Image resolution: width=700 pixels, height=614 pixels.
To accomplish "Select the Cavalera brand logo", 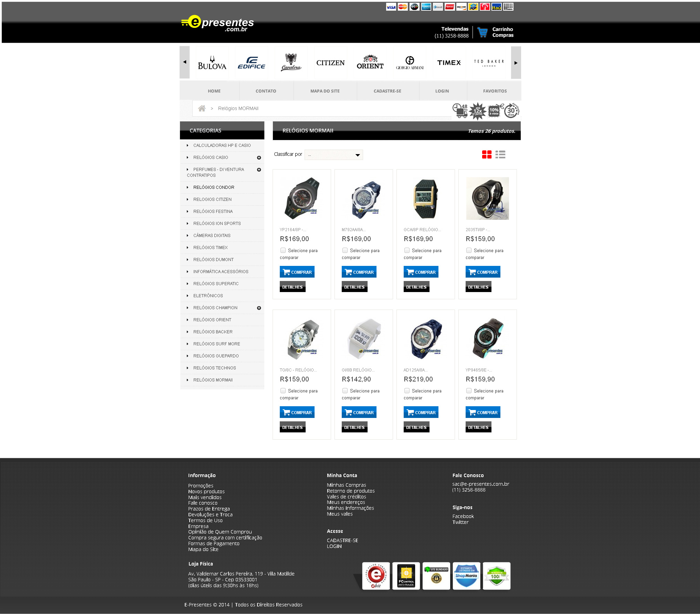I will pos(291,63).
